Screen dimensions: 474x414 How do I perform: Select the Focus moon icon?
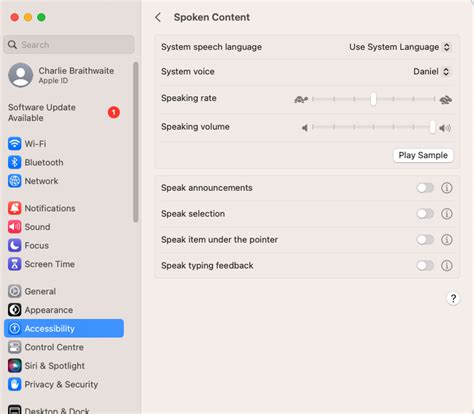[14, 245]
